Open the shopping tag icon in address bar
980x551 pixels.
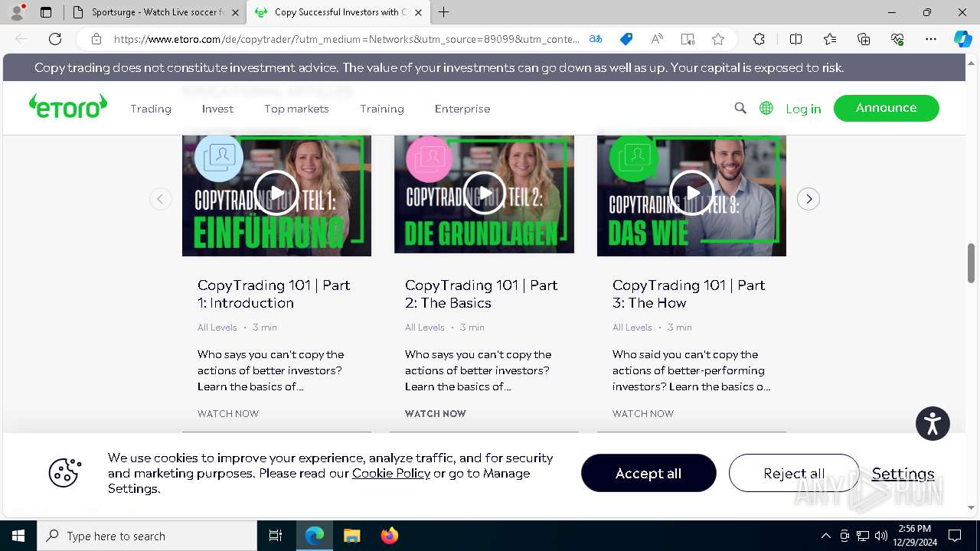click(x=626, y=39)
